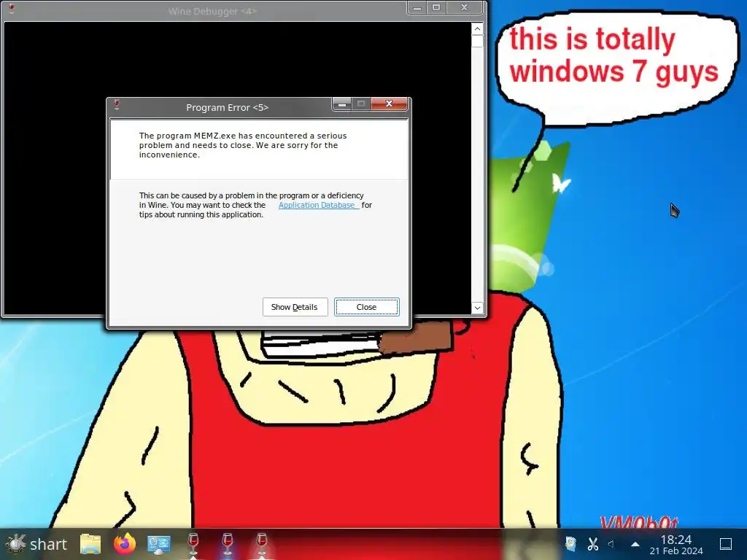
Task: Click the maximize button of Program Error window
Action: [361, 104]
